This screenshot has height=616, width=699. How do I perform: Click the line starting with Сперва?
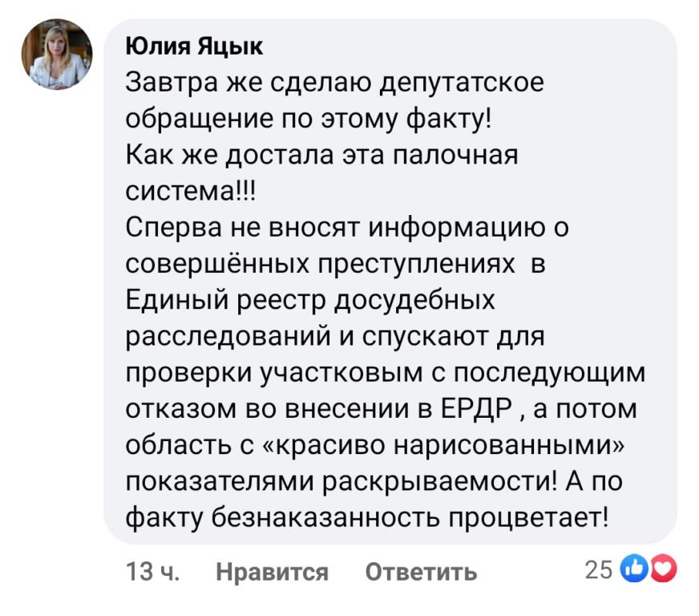pos(347,228)
